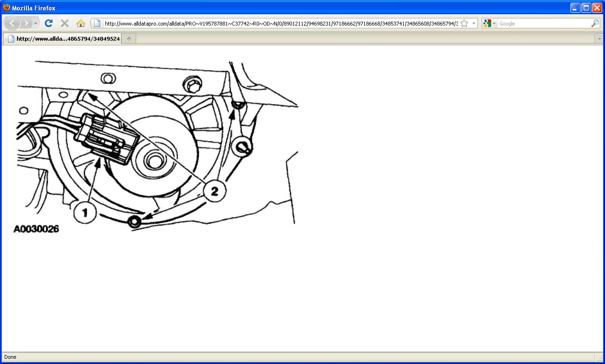This screenshot has height=364, width=605.
Task: Click the search magnifier icon
Action: tap(595, 23)
